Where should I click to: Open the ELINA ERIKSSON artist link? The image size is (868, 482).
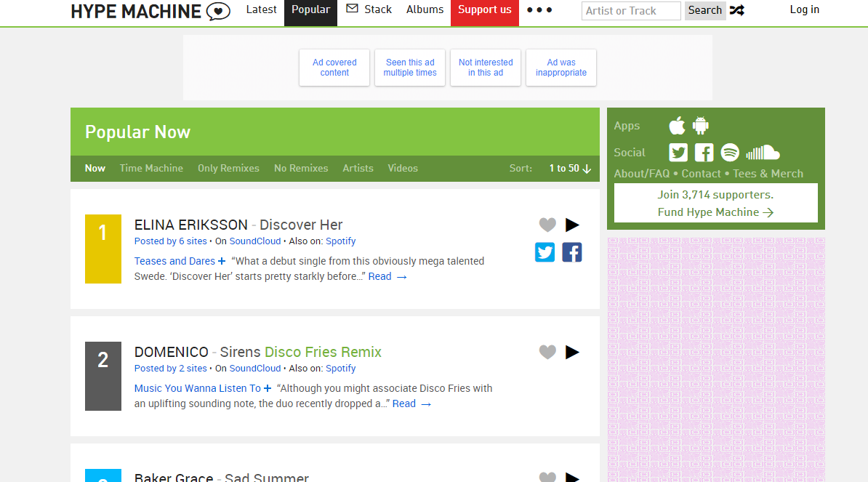191,225
